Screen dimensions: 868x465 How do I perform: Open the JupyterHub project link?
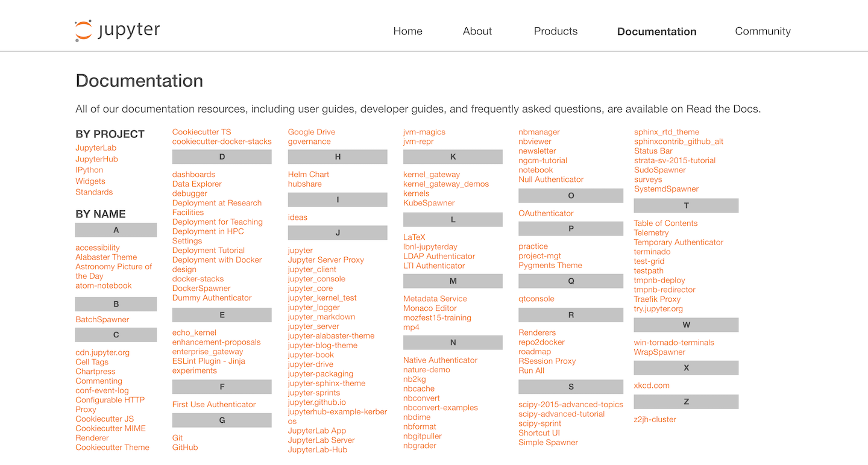pos(96,159)
